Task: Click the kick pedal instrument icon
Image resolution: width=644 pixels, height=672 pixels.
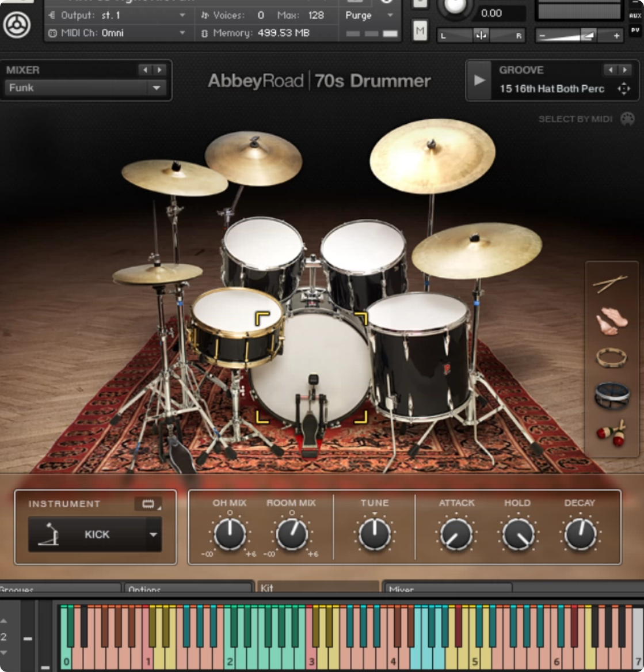Action: click(49, 534)
